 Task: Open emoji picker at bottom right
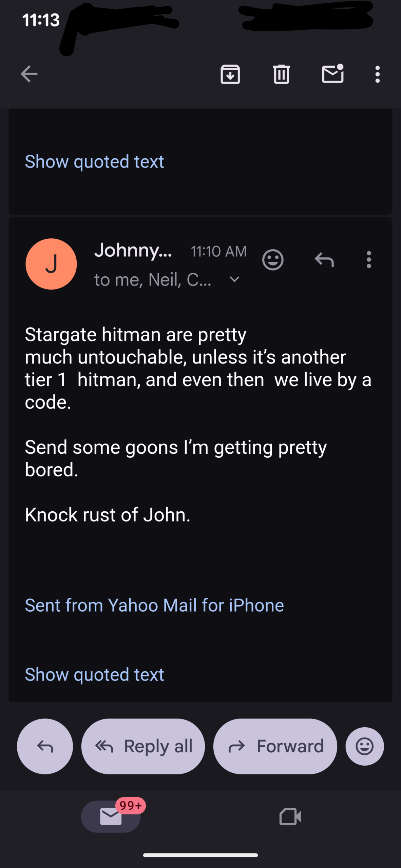[x=365, y=746]
